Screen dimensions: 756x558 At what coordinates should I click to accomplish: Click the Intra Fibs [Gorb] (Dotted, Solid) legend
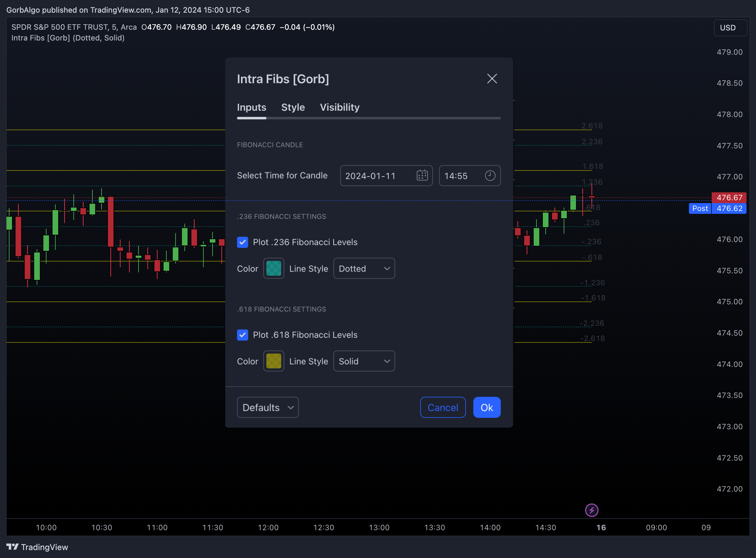point(68,38)
